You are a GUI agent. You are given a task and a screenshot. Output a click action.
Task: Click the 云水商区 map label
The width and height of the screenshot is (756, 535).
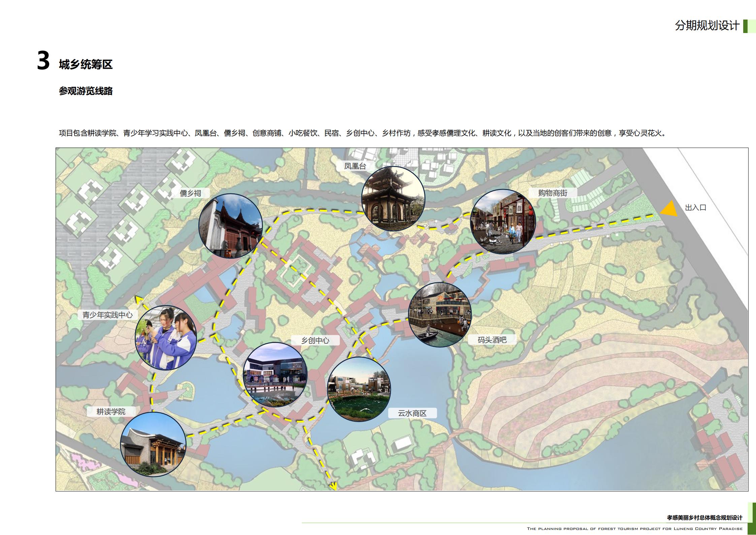412,413
